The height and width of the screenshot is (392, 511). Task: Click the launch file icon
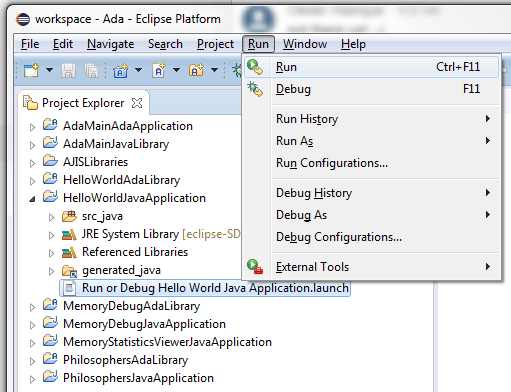tap(69, 288)
